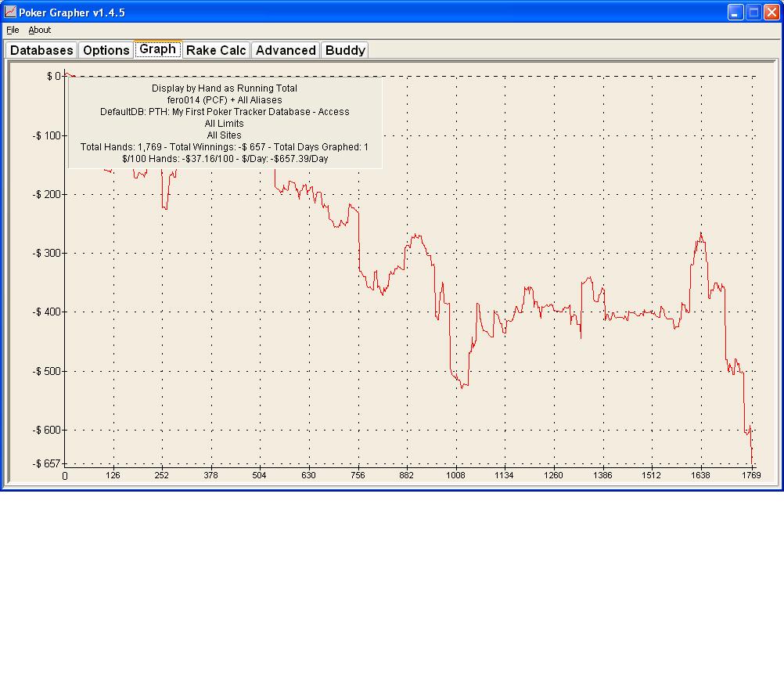
Task: Select the Graph tab
Action: tap(157, 49)
